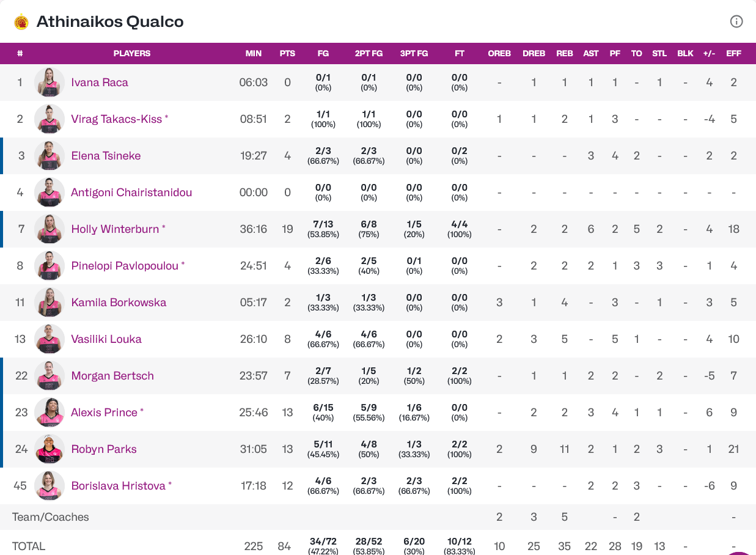Click the REB column header
The image size is (756, 555).
[x=565, y=53]
